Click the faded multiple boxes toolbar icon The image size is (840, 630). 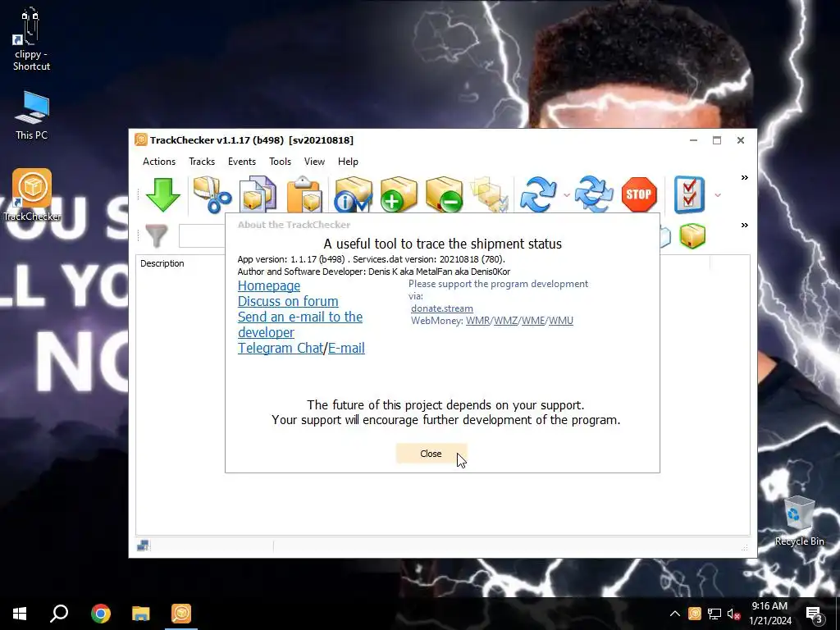click(x=489, y=194)
